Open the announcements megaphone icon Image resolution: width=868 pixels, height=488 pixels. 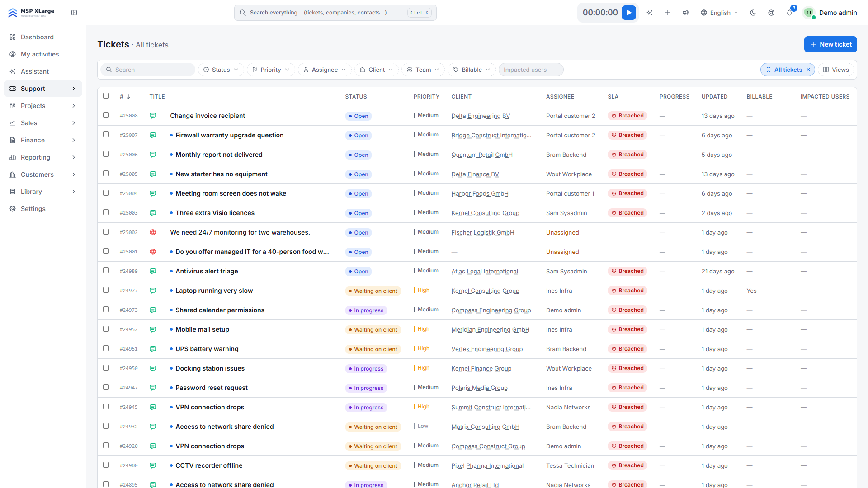[686, 13]
